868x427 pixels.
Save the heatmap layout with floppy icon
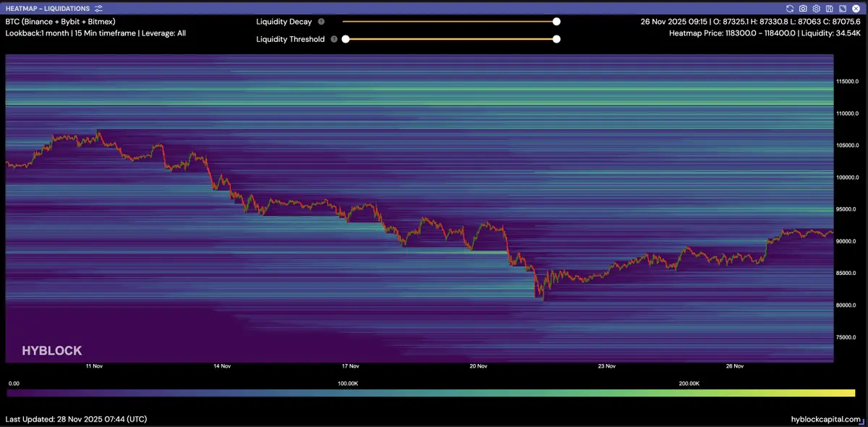pos(829,8)
